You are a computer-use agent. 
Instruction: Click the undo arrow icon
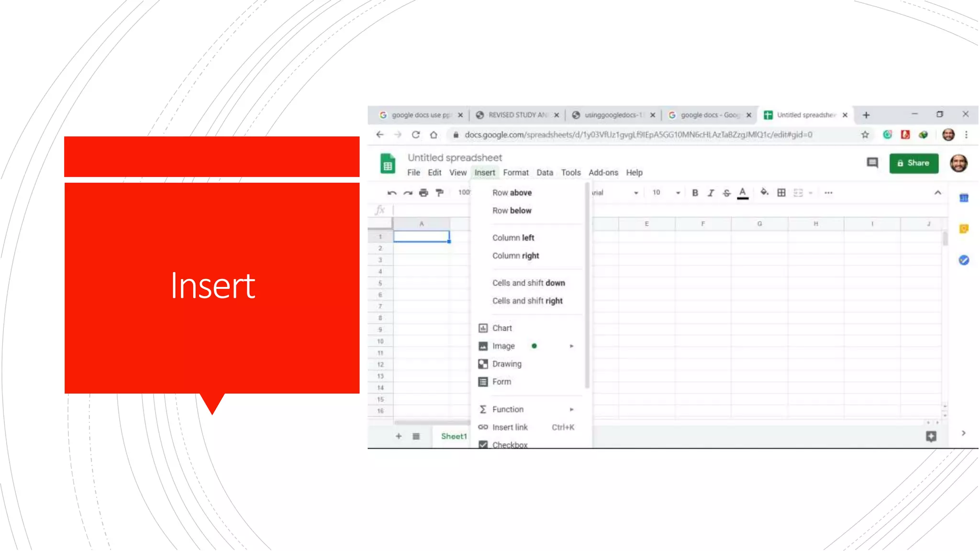392,193
